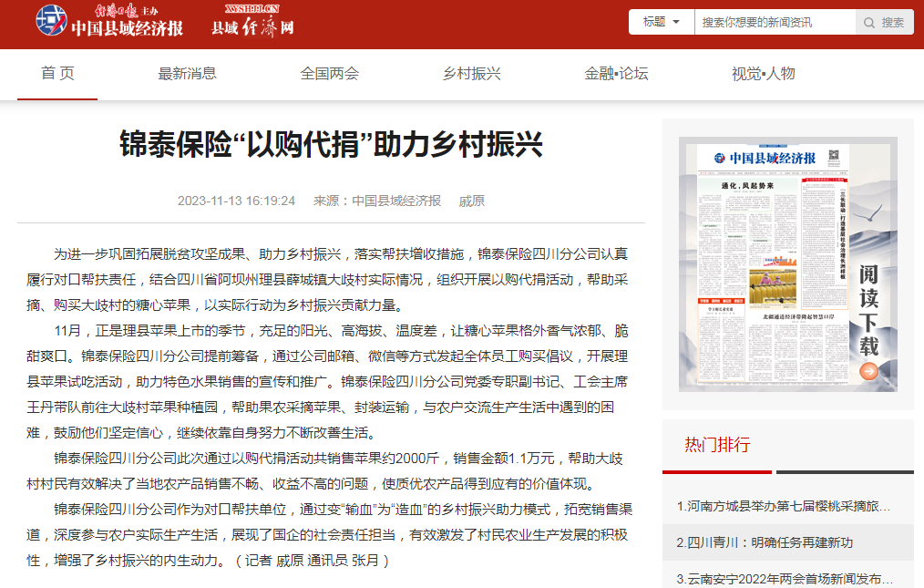Screen dimensions: 924x588
Task: Switch to the 乡村振兴 section
Action: [471, 74]
